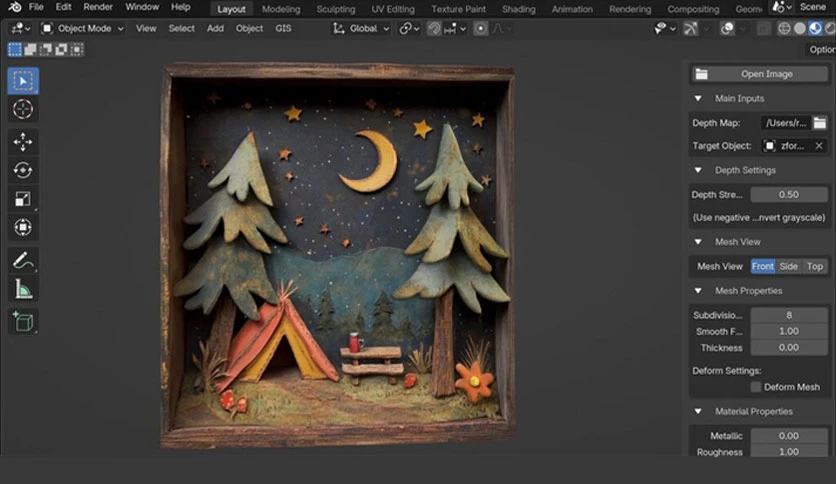Open the File menu
Screen dimensions: 836x484
click(36, 7)
